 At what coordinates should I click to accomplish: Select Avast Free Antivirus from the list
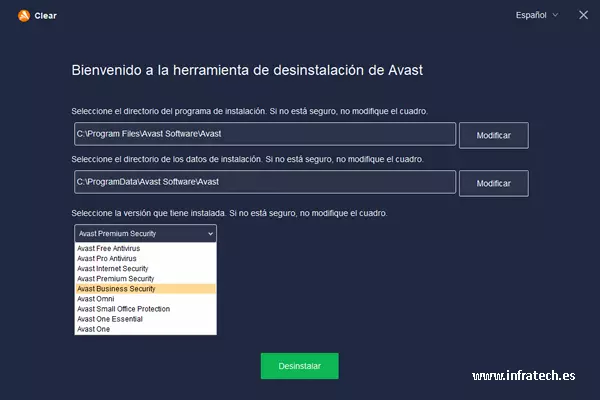(x=145, y=248)
